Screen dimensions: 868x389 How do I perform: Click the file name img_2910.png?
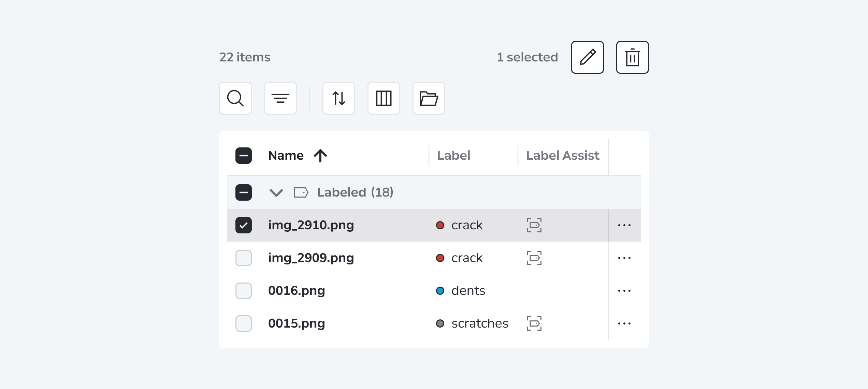coord(311,225)
